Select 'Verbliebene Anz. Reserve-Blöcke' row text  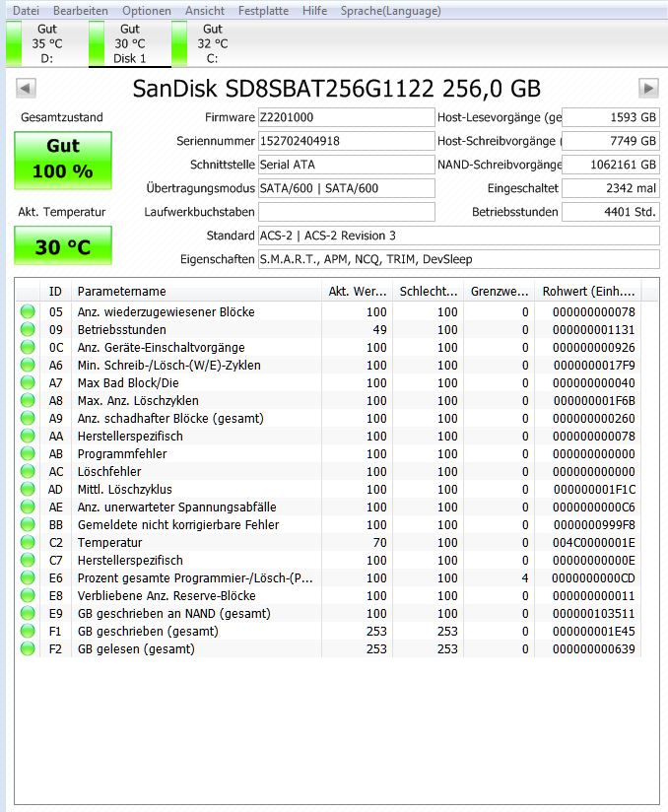click(x=167, y=595)
